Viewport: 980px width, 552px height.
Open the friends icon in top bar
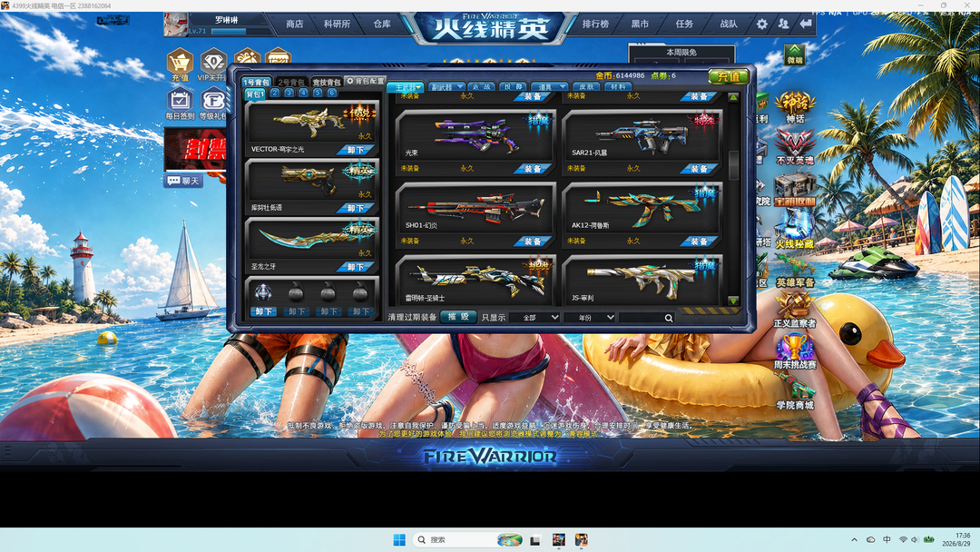[x=783, y=24]
